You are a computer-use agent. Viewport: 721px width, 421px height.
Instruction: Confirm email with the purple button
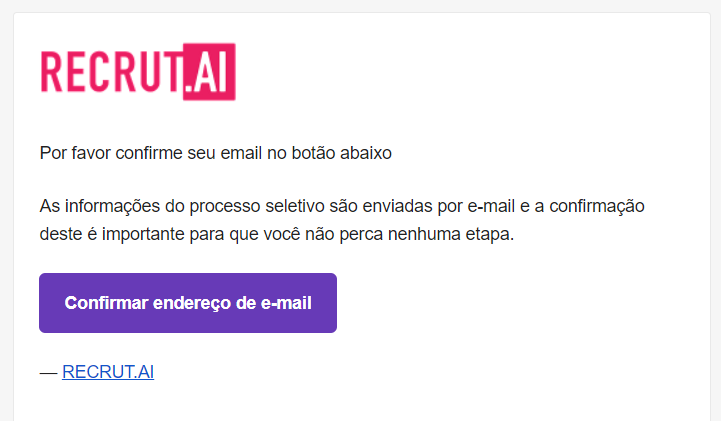point(188,303)
